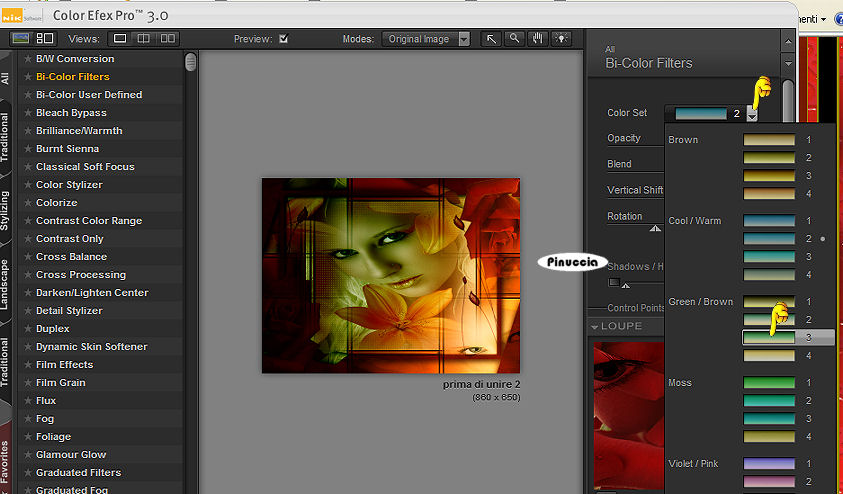Open the Modes Original Image dropdown
843x494 pixels.
[426, 39]
